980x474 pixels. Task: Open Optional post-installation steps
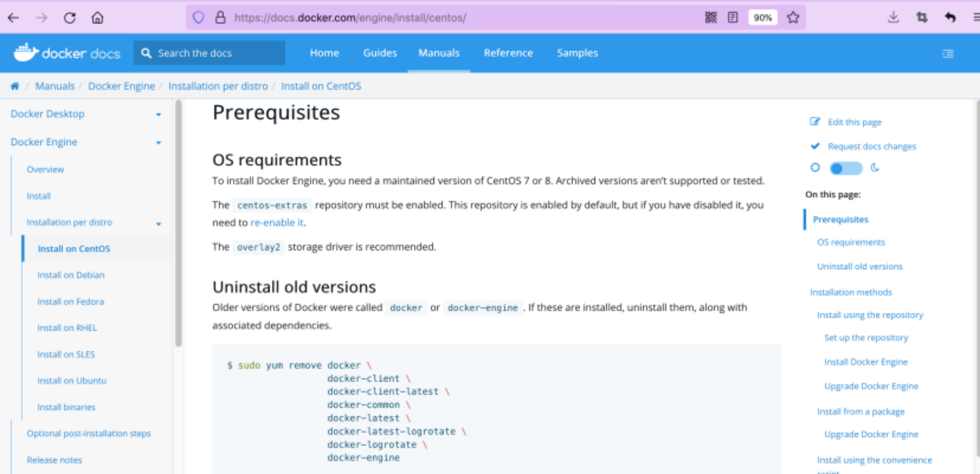[89, 433]
